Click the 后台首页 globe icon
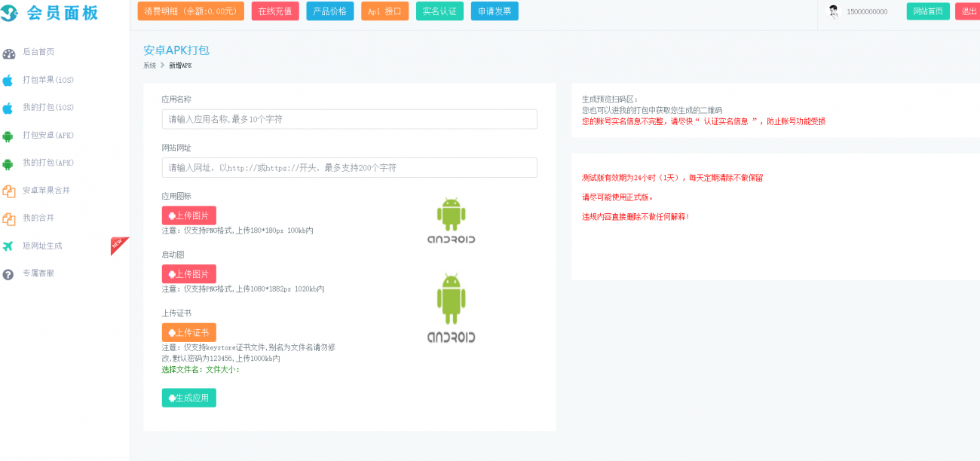Screen dimensions: 980x461 pyautogui.click(x=9, y=53)
